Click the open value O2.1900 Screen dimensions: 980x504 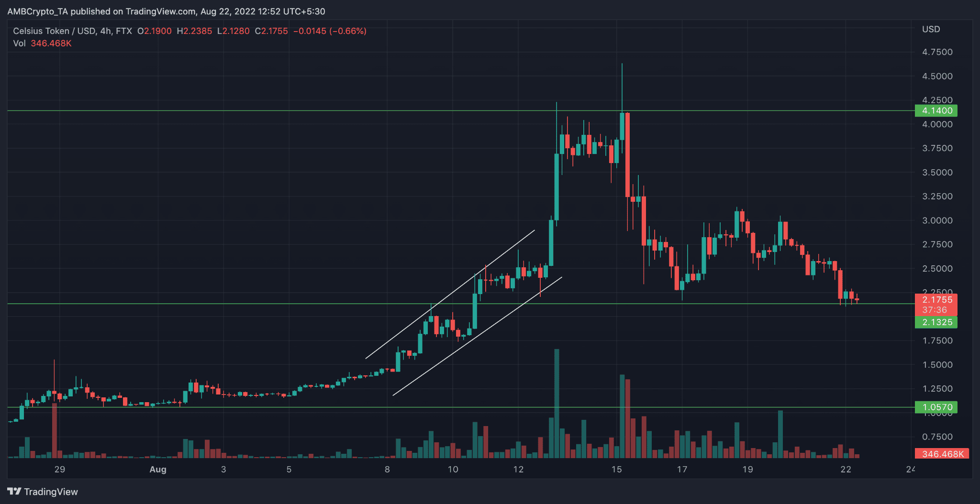pos(154,31)
